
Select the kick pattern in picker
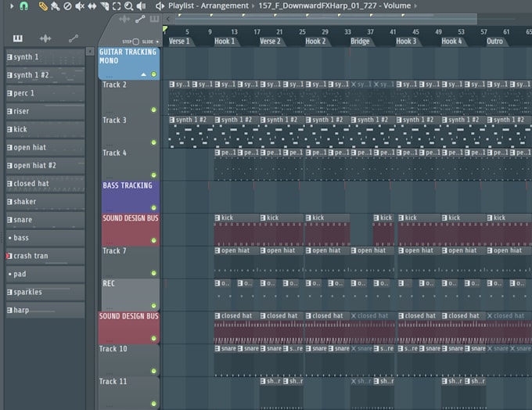click(x=45, y=129)
